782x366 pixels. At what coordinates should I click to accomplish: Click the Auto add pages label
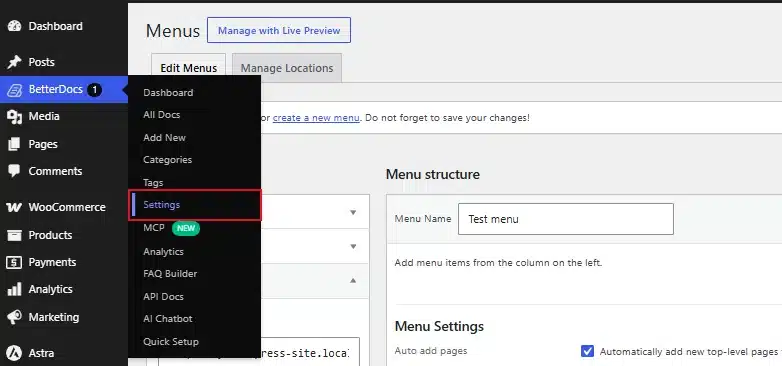[431, 351]
